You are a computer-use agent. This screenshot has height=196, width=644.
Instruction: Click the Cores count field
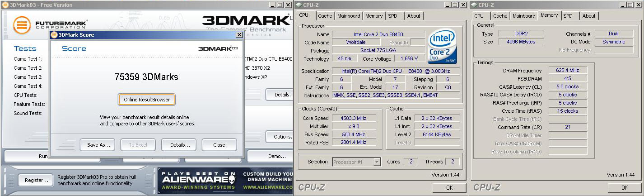point(411,162)
